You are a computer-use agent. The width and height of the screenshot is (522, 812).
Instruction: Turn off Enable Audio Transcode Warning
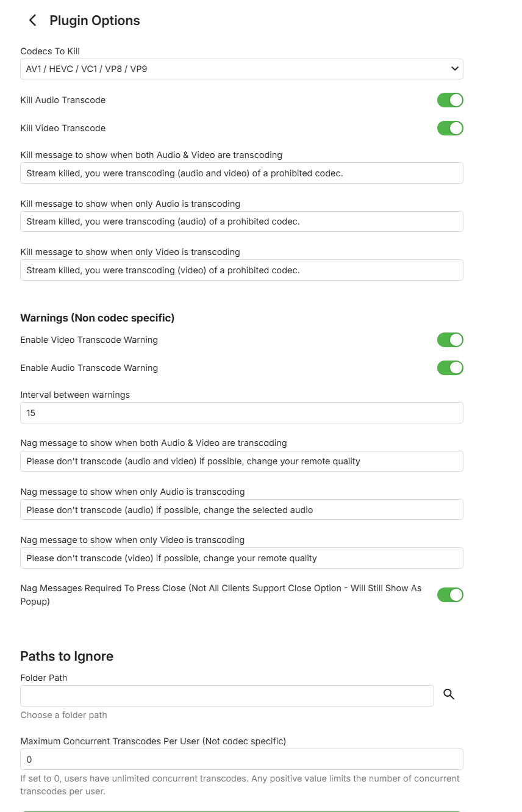pyautogui.click(x=449, y=368)
